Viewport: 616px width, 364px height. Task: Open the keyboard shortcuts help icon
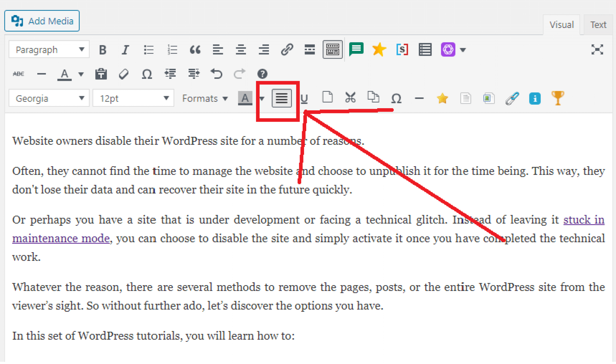pos(262,74)
